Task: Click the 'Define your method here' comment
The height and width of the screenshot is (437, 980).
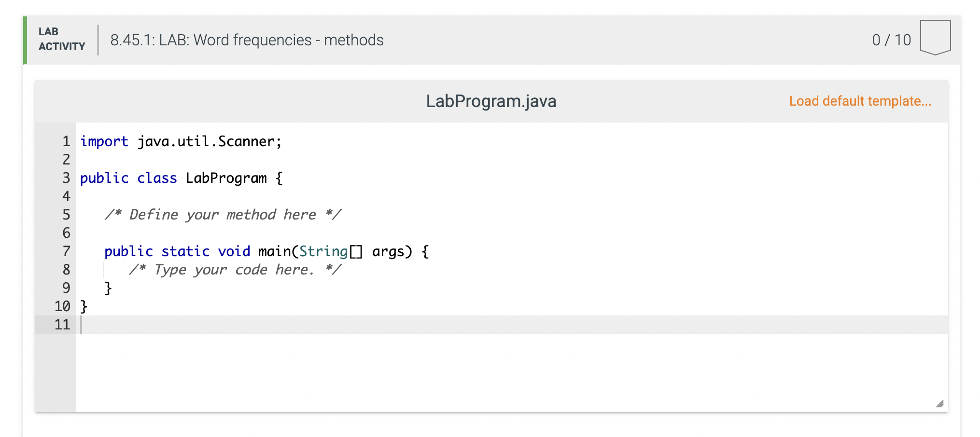Action: 223,215
